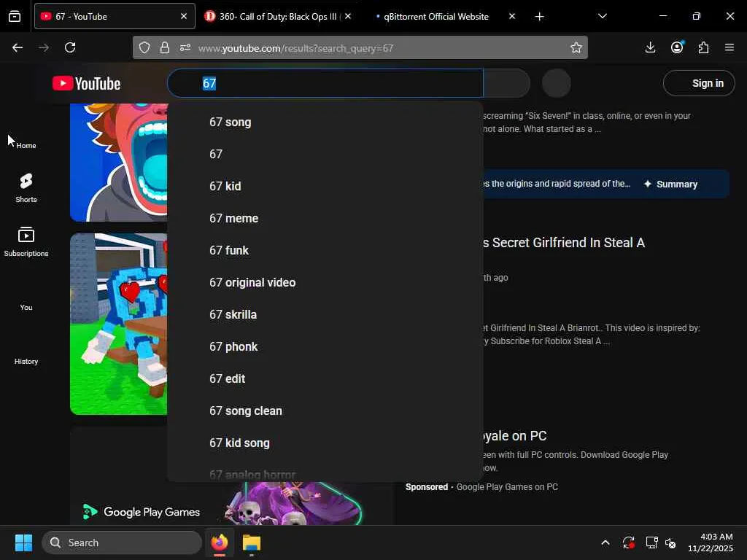Click the Summary button
The height and width of the screenshot is (560, 747).
coord(670,184)
